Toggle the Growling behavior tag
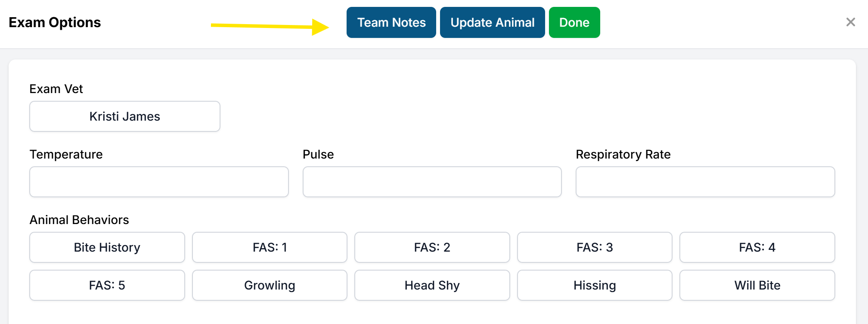 (x=270, y=285)
